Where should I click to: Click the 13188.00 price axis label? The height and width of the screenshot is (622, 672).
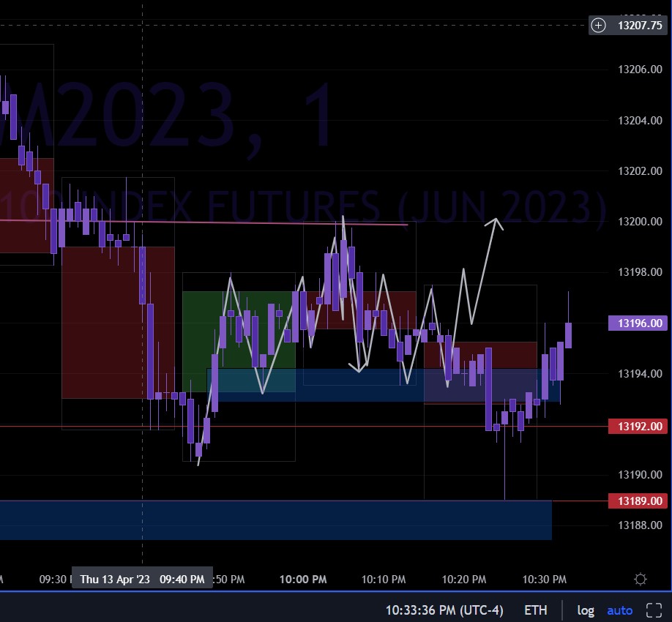coord(640,525)
